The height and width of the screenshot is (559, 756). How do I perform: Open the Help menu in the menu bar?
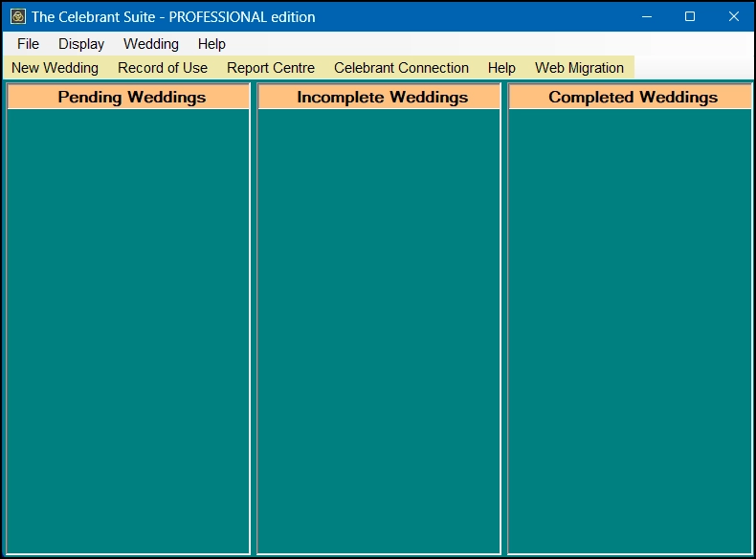(211, 44)
